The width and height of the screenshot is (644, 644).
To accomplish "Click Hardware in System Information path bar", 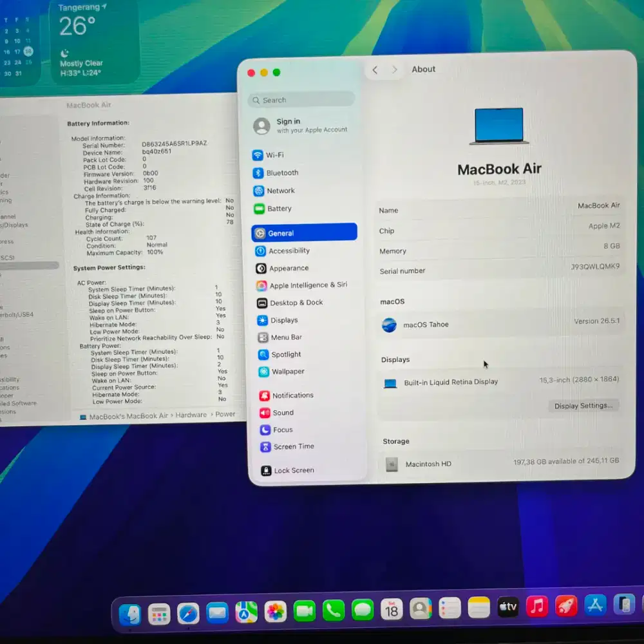I will click(x=191, y=415).
